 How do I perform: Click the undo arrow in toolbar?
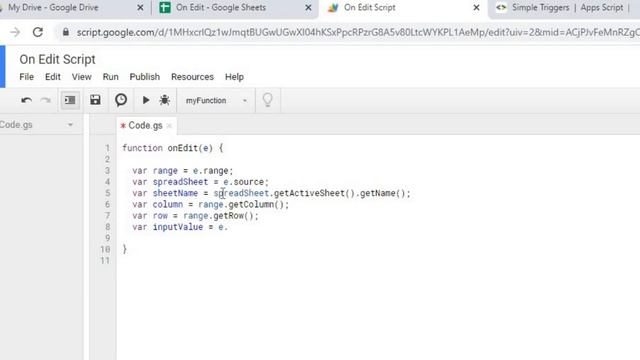(27, 100)
